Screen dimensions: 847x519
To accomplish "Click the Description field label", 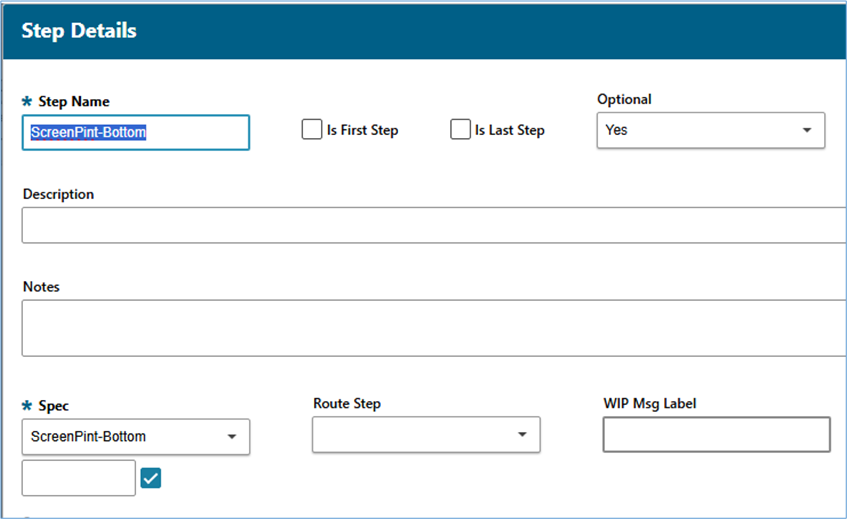I will [x=58, y=194].
